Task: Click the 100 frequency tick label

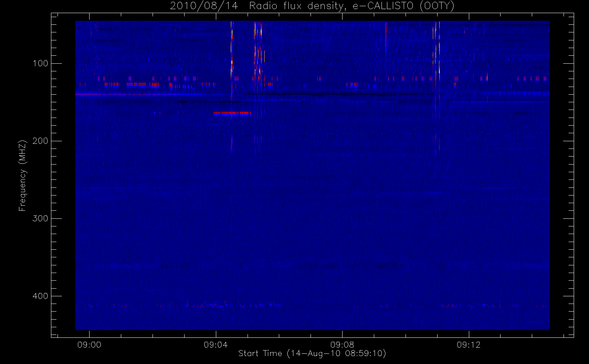Action: (x=40, y=63)
